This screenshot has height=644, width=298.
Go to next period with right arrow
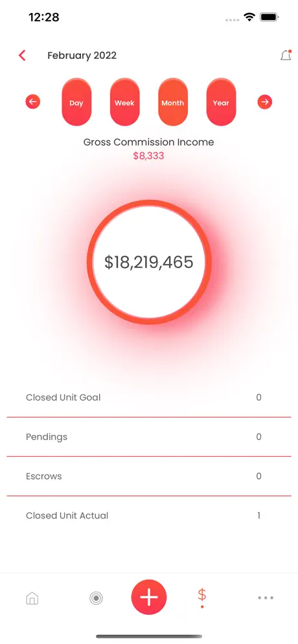(265, 102)
